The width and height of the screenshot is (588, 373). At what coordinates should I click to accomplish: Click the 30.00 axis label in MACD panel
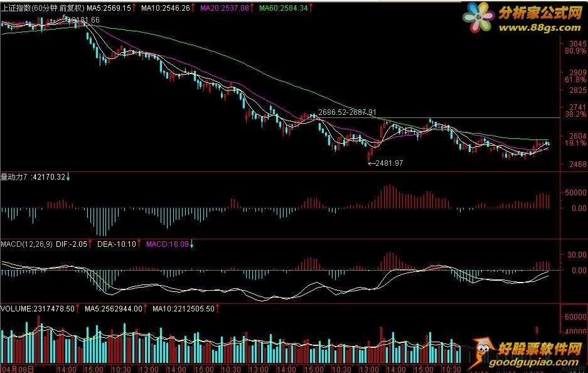[x=577, y=255]
